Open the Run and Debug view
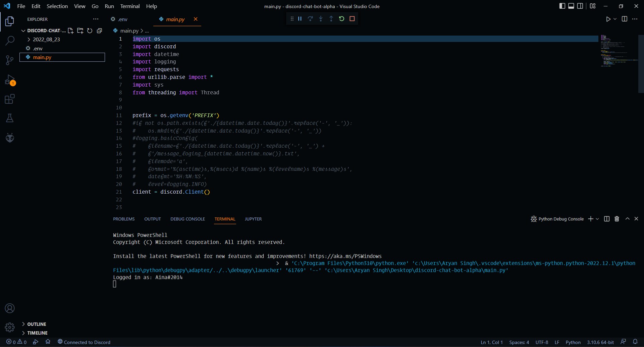Screen dimensions: 644x347 tap(10, 80)
